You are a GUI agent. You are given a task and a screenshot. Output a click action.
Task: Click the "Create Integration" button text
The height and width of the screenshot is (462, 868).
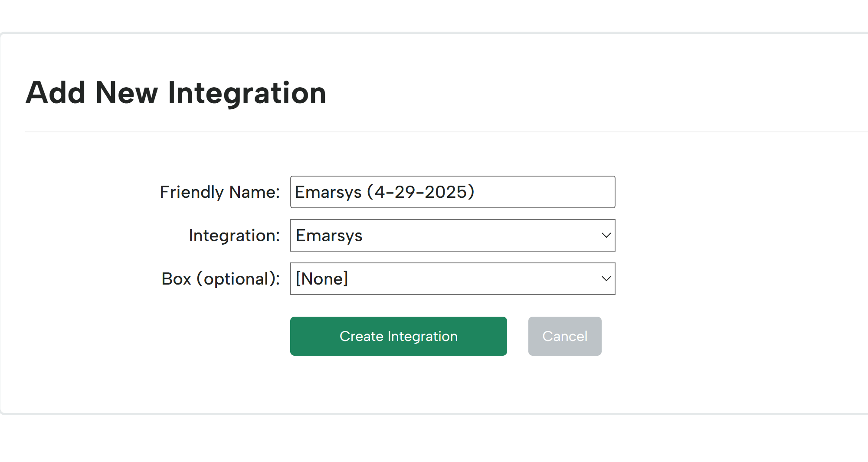click(398, 336)
